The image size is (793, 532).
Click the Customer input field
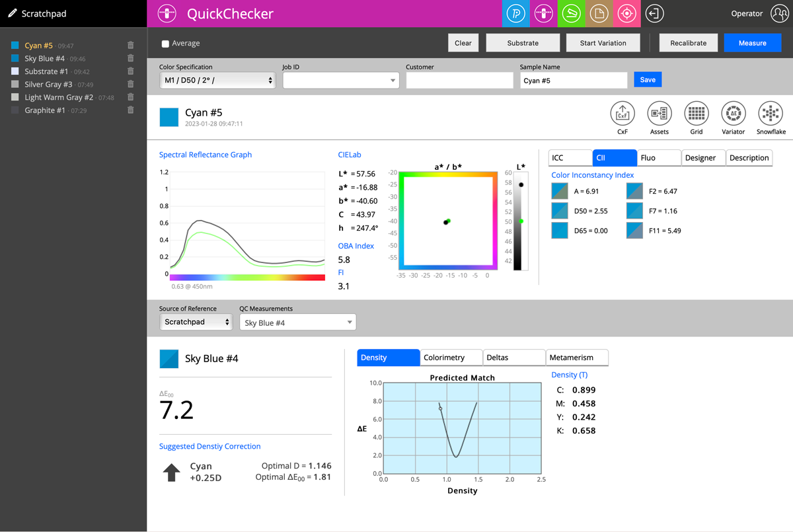459,81
